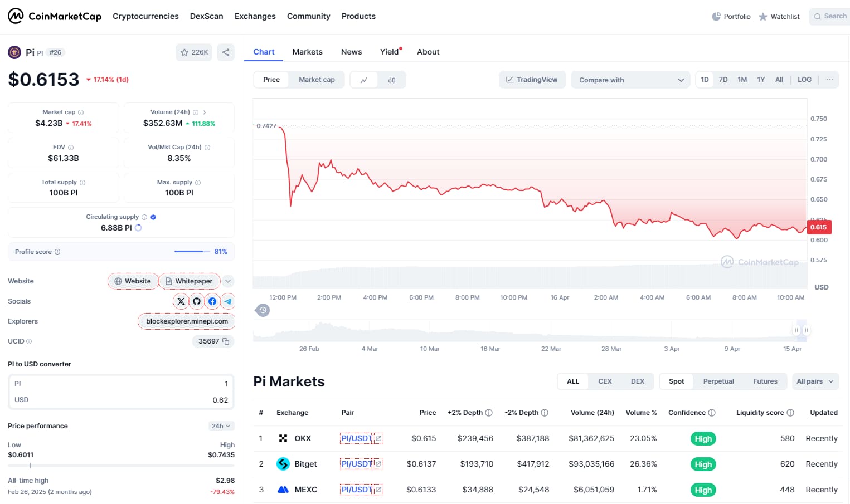Select line chart style
Image resolution: width=850 pixels, height=504 pixels.
point(364,80)
